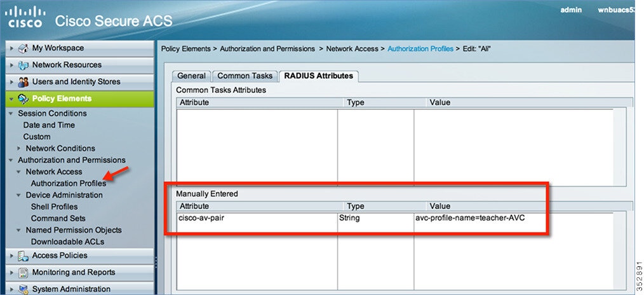The height and width of the screenshot is (295, 644).
Task: Open the System Administration menu
Action: 79,289
